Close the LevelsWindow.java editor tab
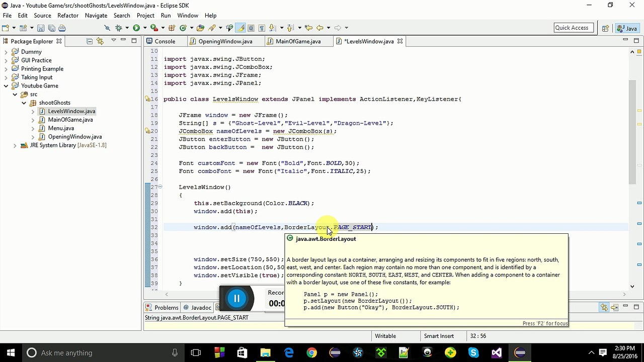This screenshot has width=644, height=362. coord(400,41)
